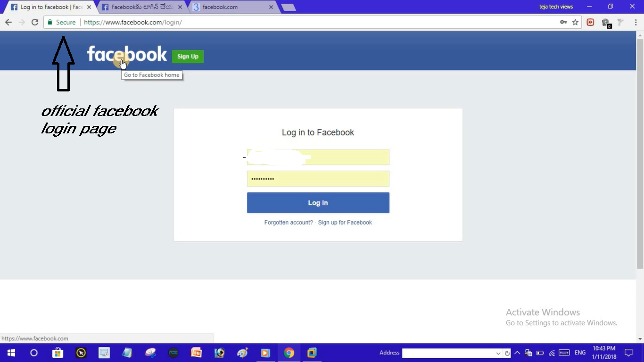
Task: Close the Telugu Facebook tab
Action: pyautogui.click(x=180, y=7)
